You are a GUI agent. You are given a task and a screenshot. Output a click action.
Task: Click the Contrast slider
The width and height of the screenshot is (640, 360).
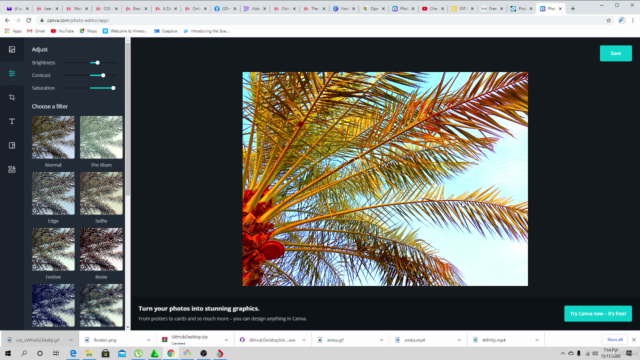[91, 76]
